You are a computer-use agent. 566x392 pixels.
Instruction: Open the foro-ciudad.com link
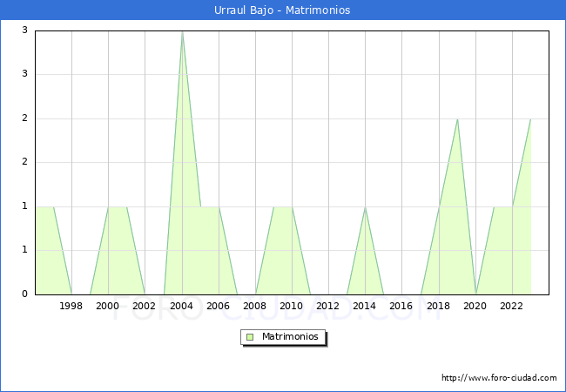pyautogui.click(x=499, y=378)
